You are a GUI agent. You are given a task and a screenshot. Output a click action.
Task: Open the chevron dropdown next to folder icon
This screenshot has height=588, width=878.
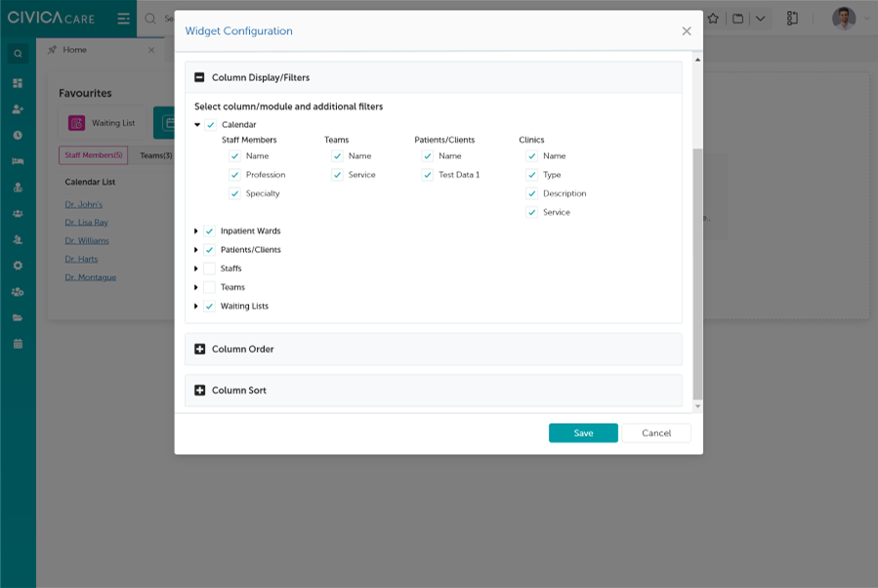click(760, 19)
